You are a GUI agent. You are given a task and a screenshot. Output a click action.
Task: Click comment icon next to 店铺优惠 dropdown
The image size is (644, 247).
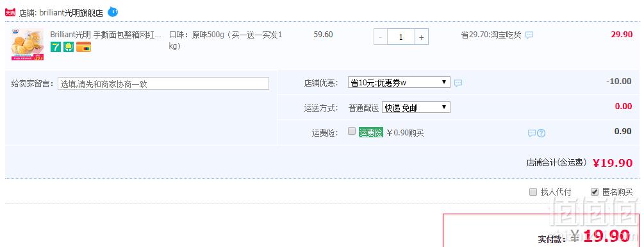[x=458, y=83]
